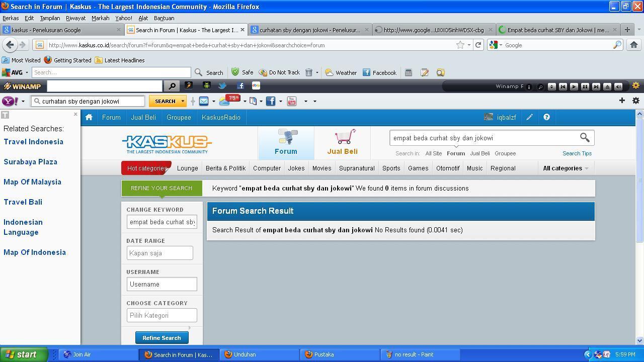Click the Kaskus home icon
Viewport: 644px width, 362px height.
point(89,117)
